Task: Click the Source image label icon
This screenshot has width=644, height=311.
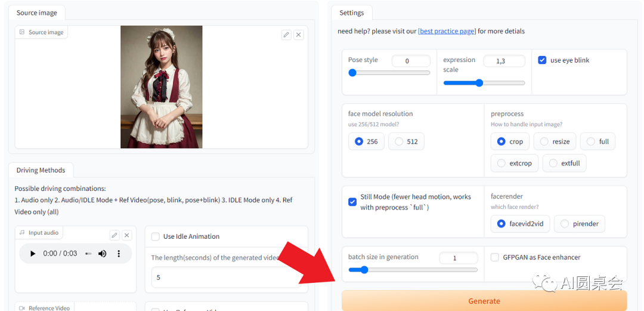Action: pyautogui.click(x=22, y=32)
